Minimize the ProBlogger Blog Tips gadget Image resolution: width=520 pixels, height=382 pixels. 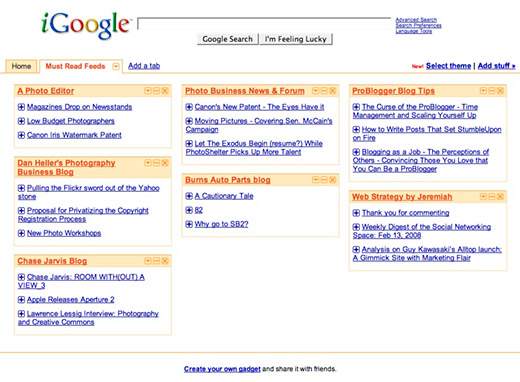coord(491,91)
